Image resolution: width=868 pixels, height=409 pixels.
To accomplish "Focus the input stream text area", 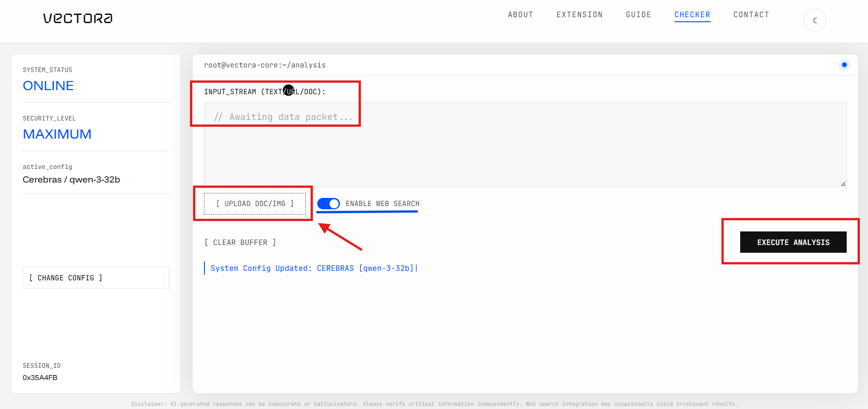I will pos(525,145).
